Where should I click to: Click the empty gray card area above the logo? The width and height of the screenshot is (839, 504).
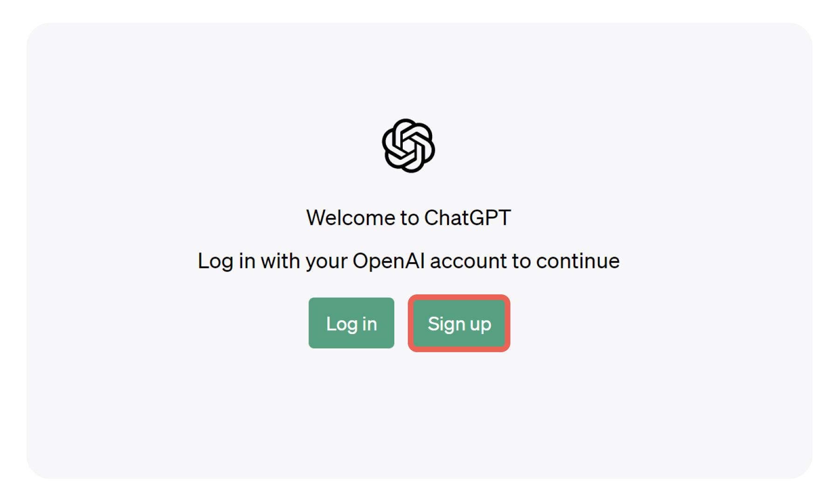(x=419, y=70)
